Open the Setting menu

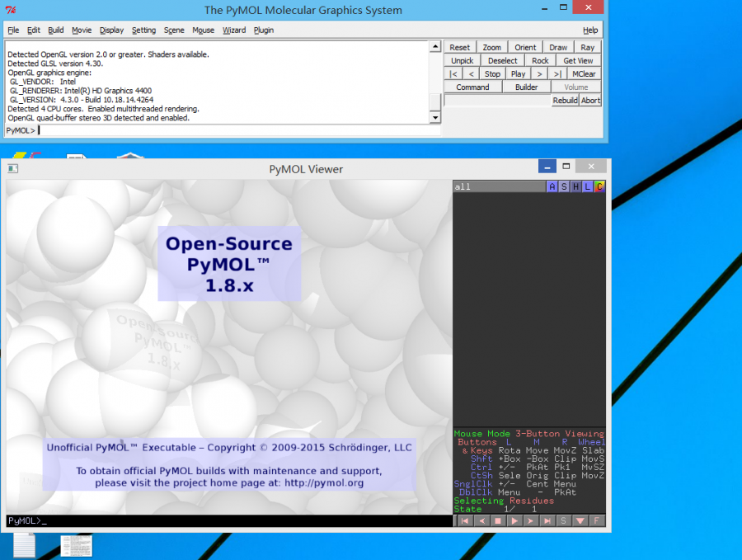143,30
